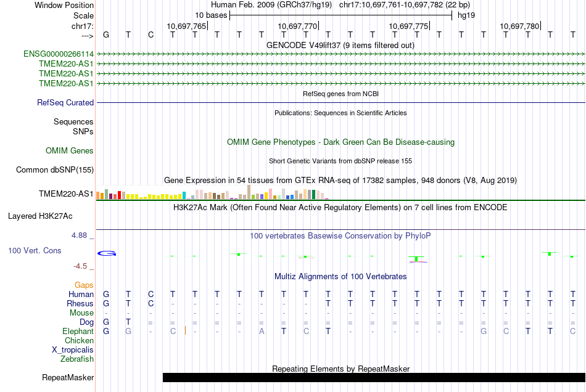Click the Rhesus species label

point(80,304)
